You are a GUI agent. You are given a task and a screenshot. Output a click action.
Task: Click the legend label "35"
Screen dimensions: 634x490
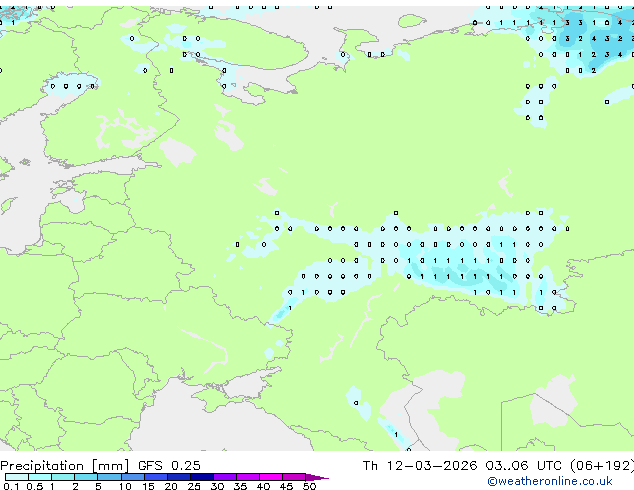pyautogui.click(x=240, y=486)
